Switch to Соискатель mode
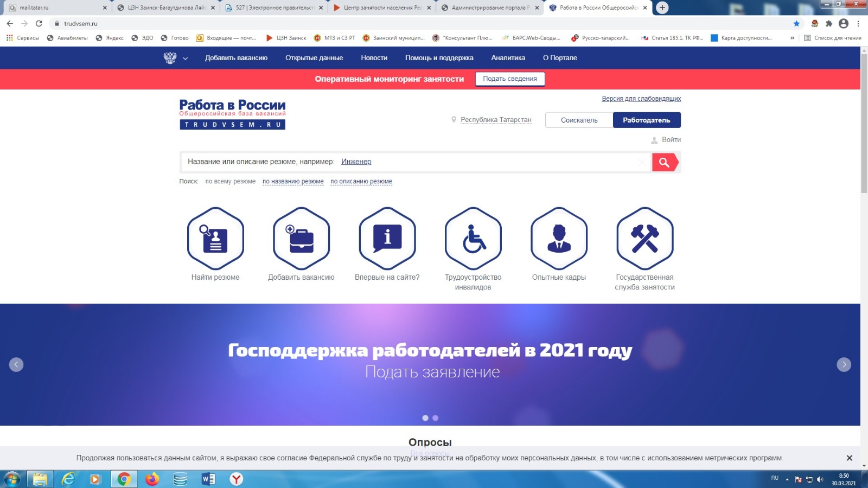Screen dimensions: 868x488 579,120
